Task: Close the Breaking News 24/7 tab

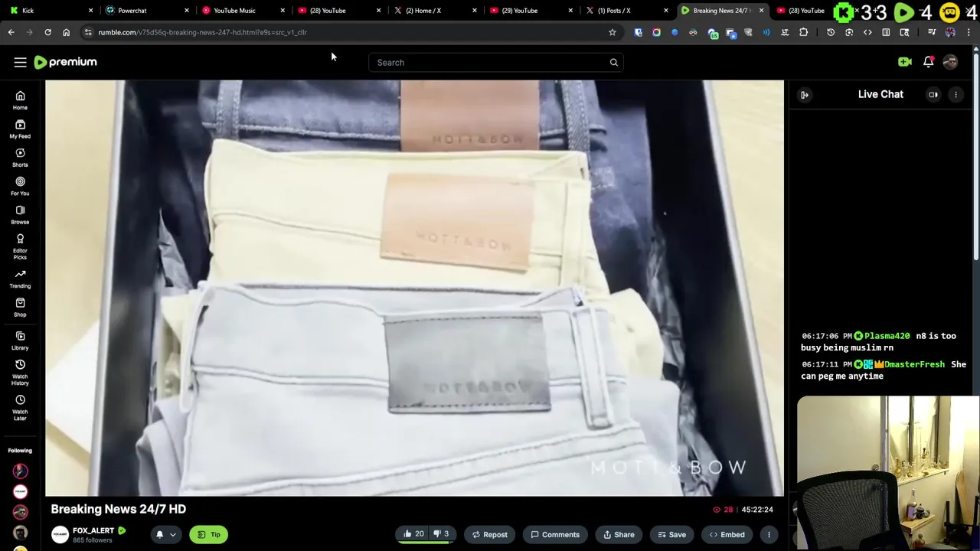Action: click(x=761, y=11)
